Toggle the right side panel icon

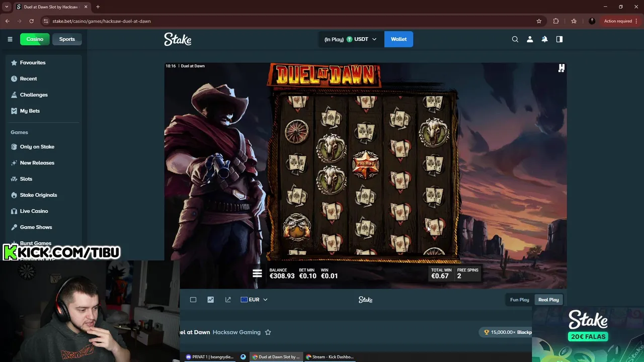point(559,39)
